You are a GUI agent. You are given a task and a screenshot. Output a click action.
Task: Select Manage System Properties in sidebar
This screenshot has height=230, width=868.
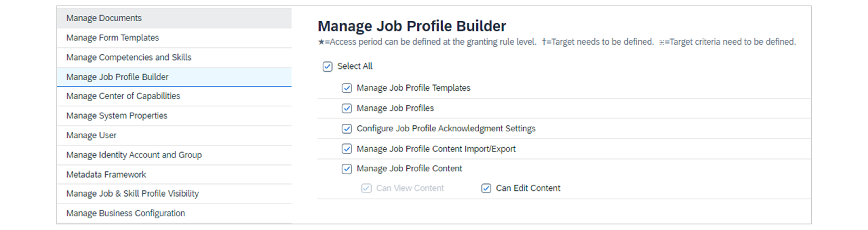pos(117,115)
